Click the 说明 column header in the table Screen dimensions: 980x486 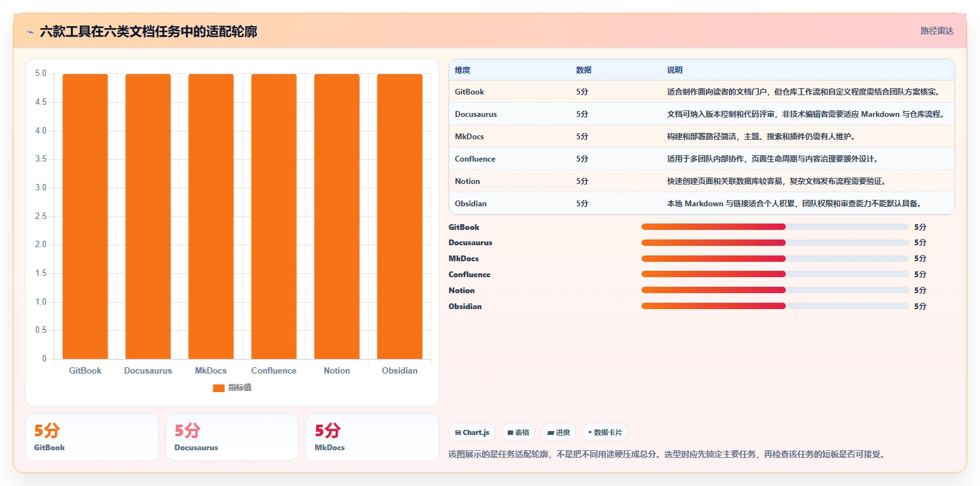(x=675, y=70)
